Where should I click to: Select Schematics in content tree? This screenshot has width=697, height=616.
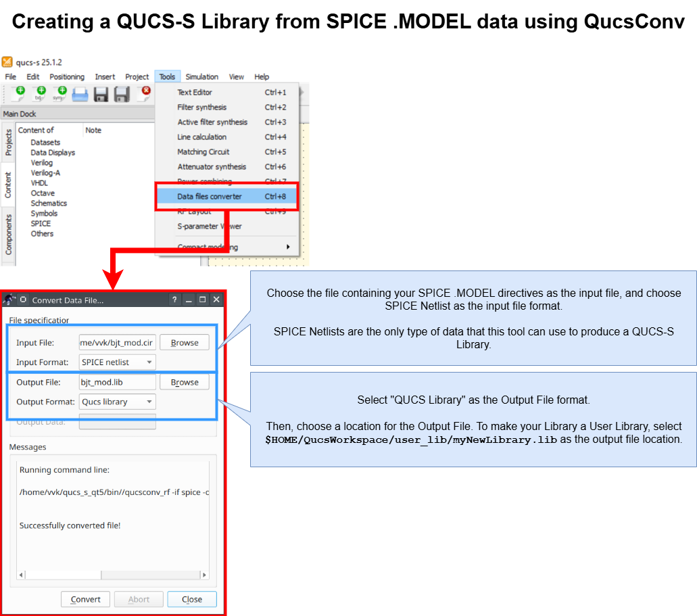49,204
